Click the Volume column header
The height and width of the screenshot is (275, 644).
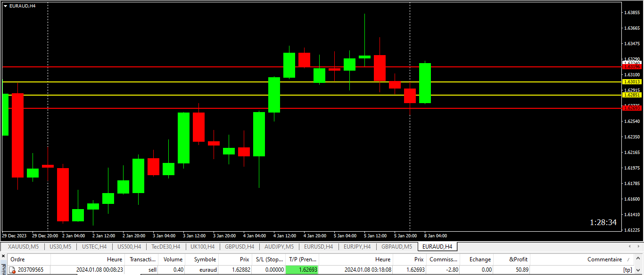[173, 259]
